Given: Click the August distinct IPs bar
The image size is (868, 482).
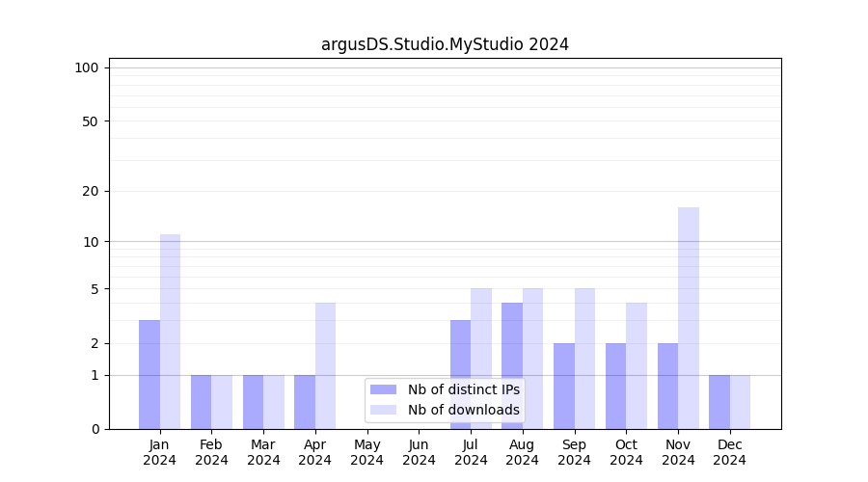Looking at the screenshot, I should tap(512, 365).
